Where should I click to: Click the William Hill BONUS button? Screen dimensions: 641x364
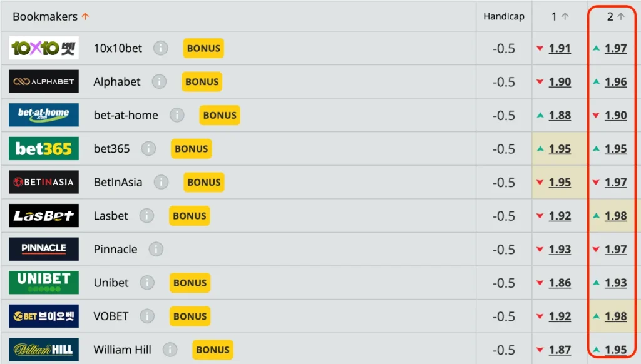pyautogui.click(x=213, y=350)
